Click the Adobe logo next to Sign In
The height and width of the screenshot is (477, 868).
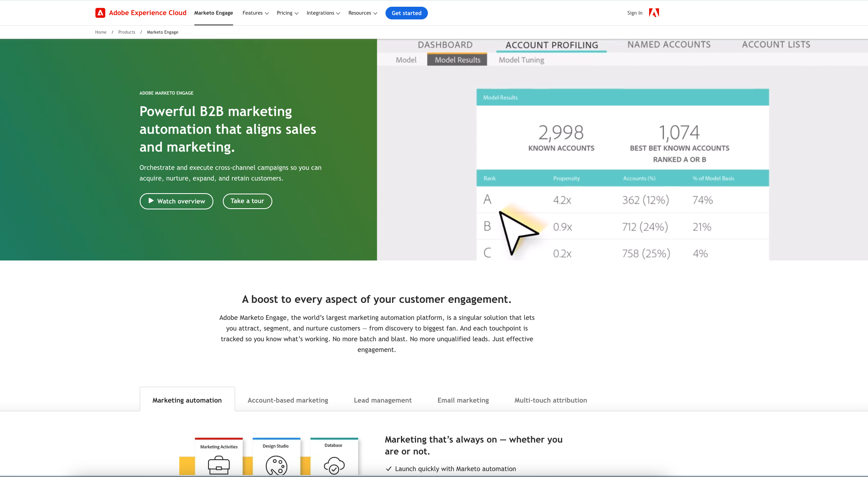click(x=654, y=13)
